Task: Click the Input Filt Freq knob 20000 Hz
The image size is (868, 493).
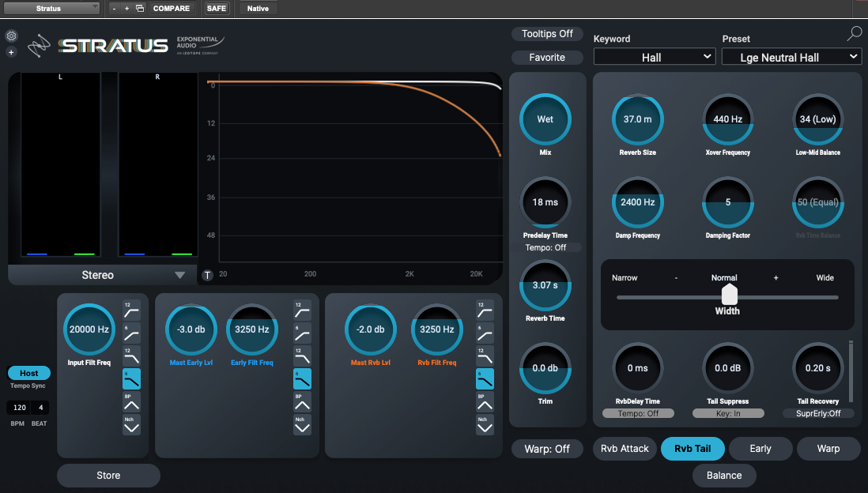Action: pos(89,329)
